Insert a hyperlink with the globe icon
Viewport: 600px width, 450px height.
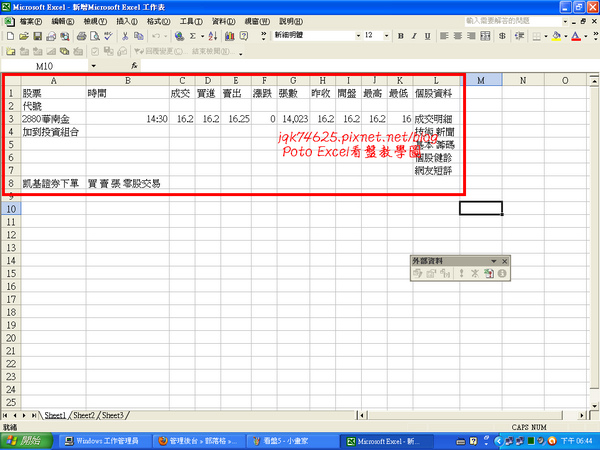(x=179, y=36)
